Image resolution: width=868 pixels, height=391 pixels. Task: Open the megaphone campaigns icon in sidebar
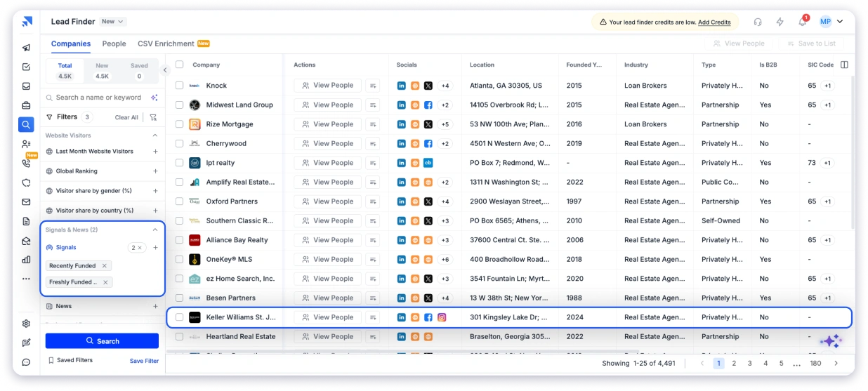[x=26, y=48]
